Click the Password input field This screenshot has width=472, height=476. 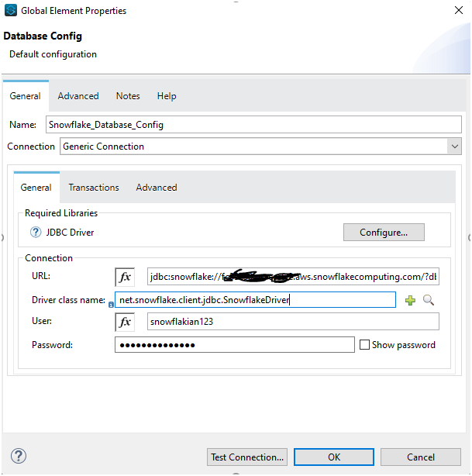tap(234, 344)
